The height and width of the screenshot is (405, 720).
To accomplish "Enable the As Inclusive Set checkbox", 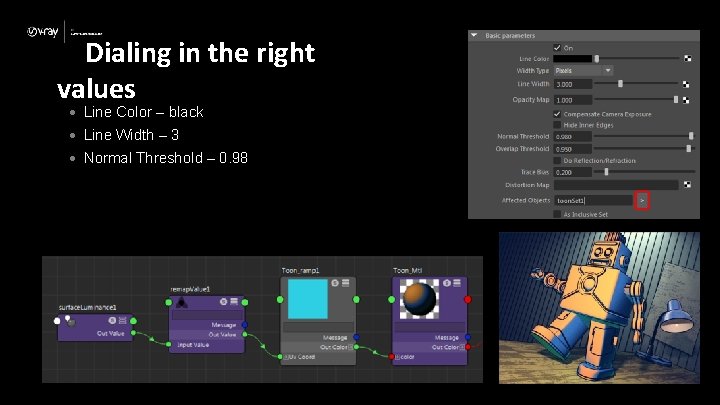I will click(557, 214).
